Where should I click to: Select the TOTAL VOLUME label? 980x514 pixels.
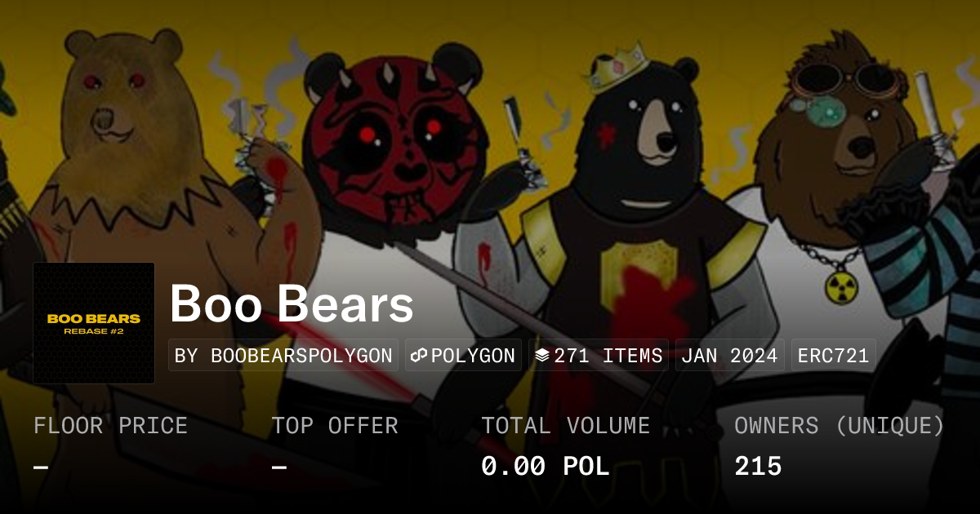coord(565,426)
